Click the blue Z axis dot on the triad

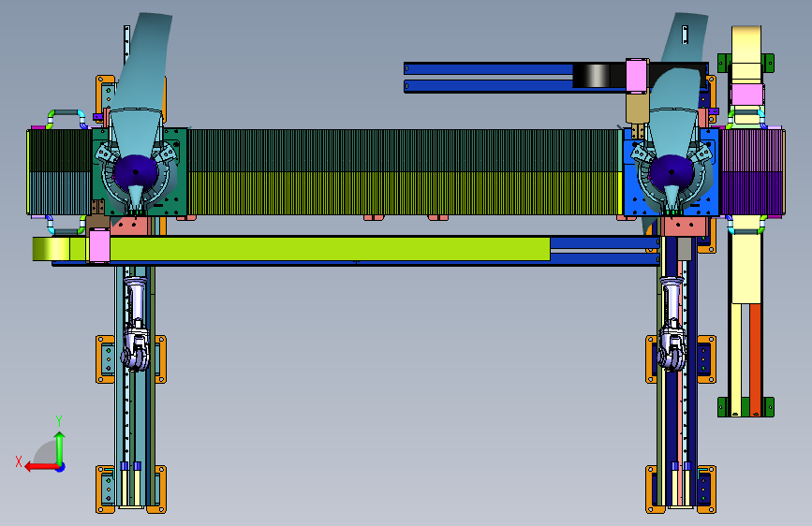61,467
